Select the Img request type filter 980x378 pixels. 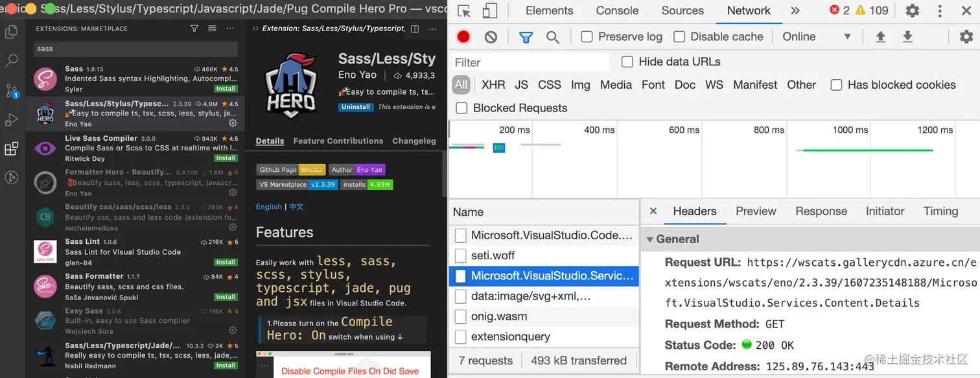tap(580, 85)
